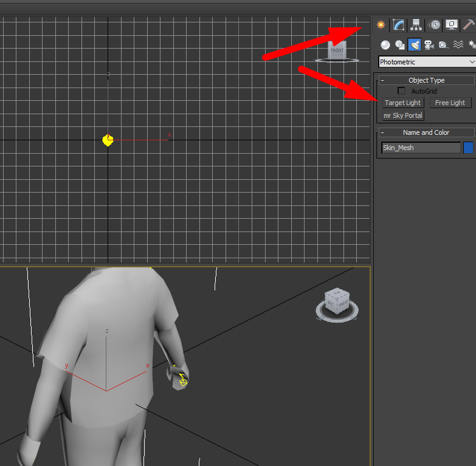Collapse the Object Type rollout

tap(382, 80)
